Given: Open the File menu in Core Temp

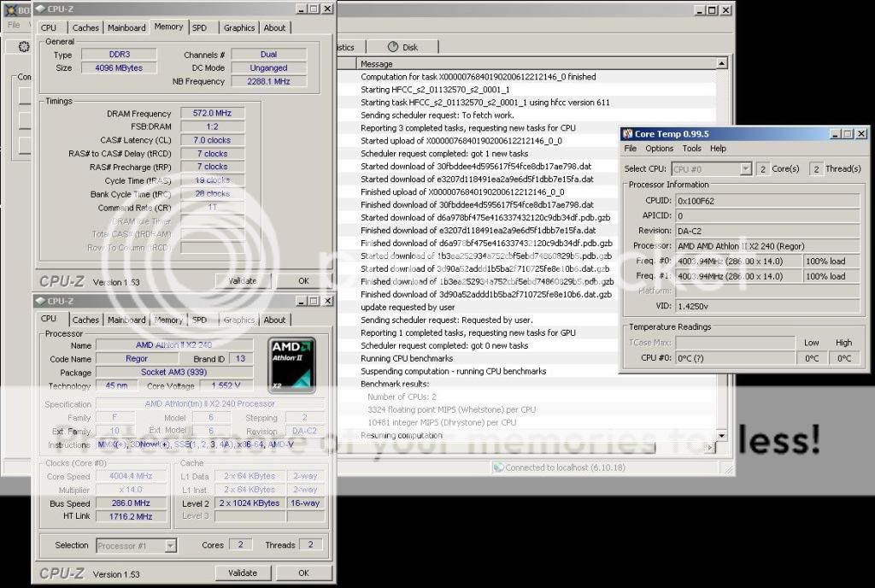Looking at the screenshot, I should (x=630, y=149).
